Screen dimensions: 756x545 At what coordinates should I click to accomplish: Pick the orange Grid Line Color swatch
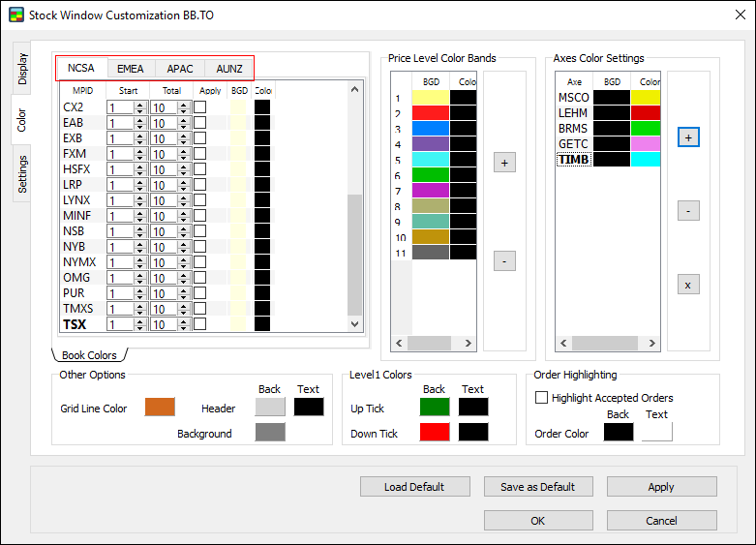160,408
